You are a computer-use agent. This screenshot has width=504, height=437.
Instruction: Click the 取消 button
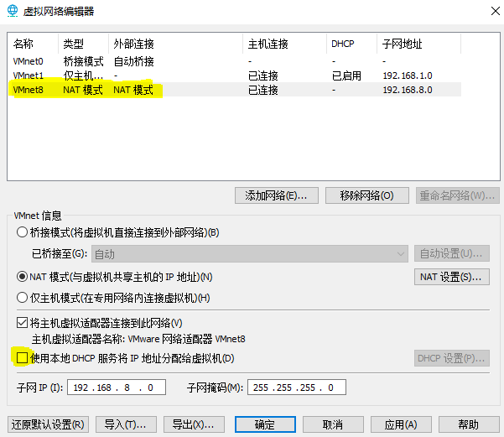tap(333, 424)
